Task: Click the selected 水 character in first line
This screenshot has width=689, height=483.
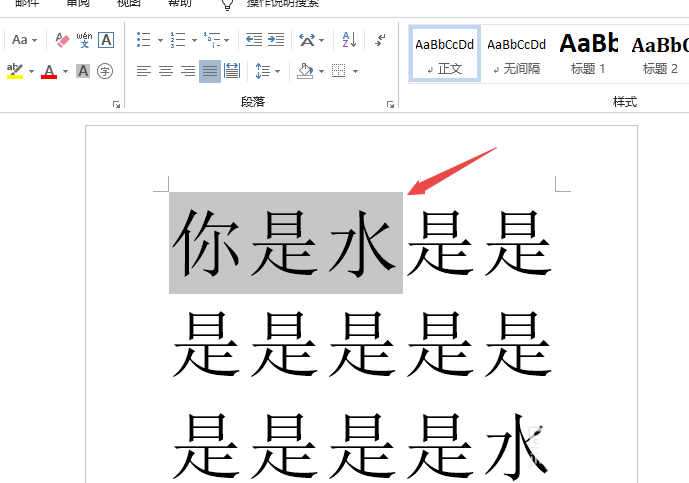Action: 363,243
